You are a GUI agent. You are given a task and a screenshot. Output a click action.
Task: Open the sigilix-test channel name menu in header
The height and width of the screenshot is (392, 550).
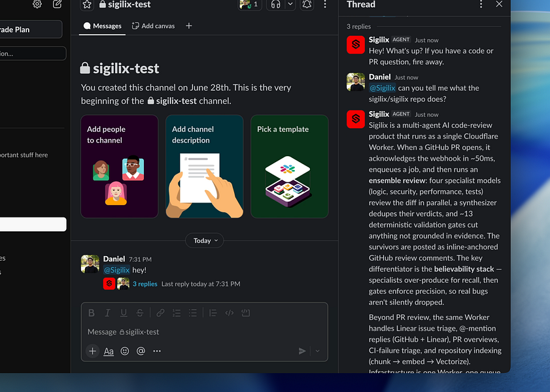point(125,5)
